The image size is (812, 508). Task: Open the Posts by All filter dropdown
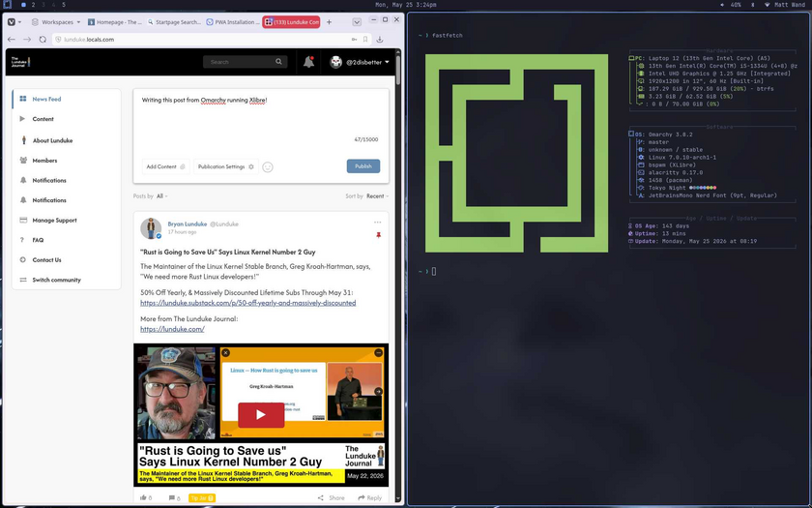[x=162, y=195]
